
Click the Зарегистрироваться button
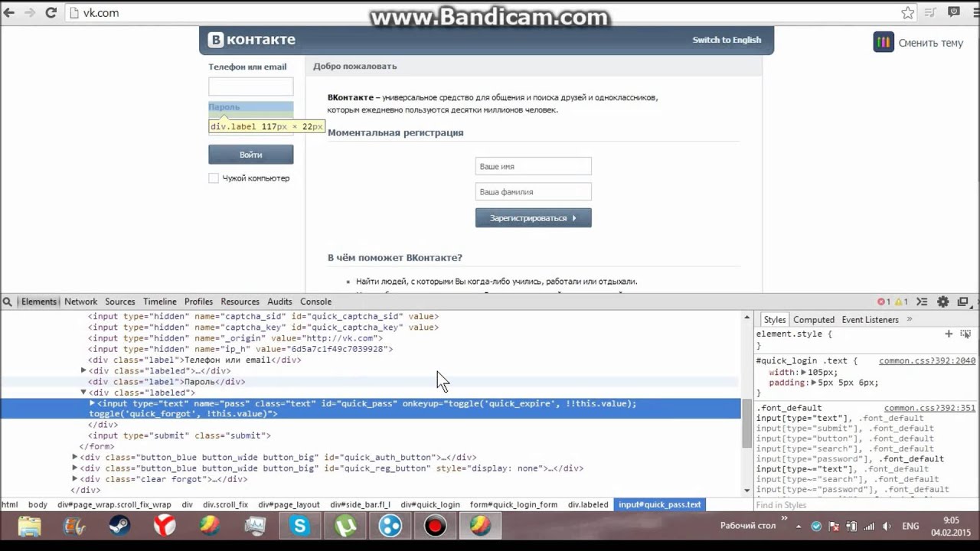pyautogui.click(x=534, y=218)
